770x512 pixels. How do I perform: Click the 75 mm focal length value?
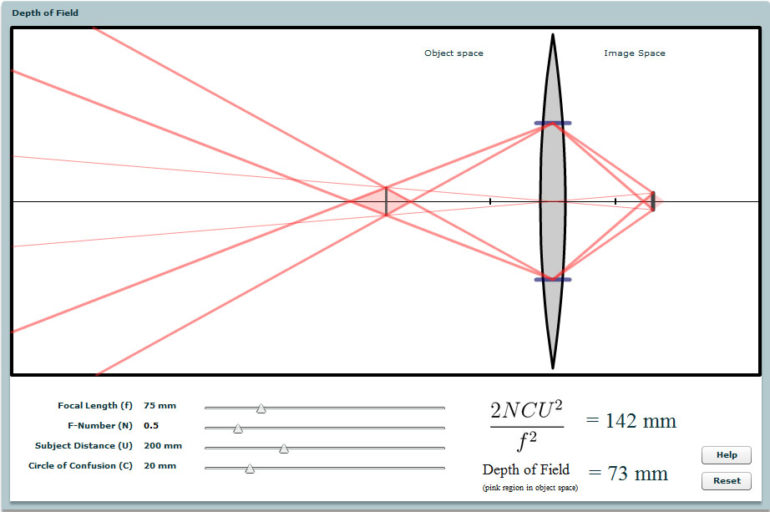click(x=160, y=406)
